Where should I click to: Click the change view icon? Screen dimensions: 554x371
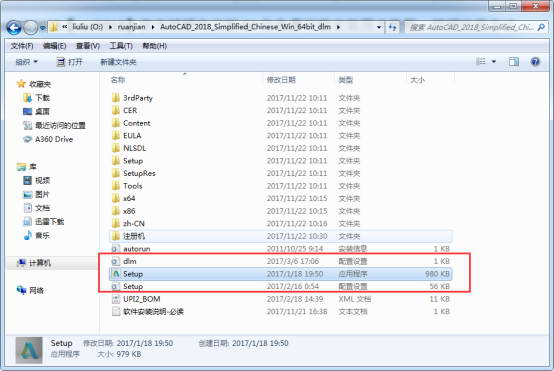pos(481,62)
